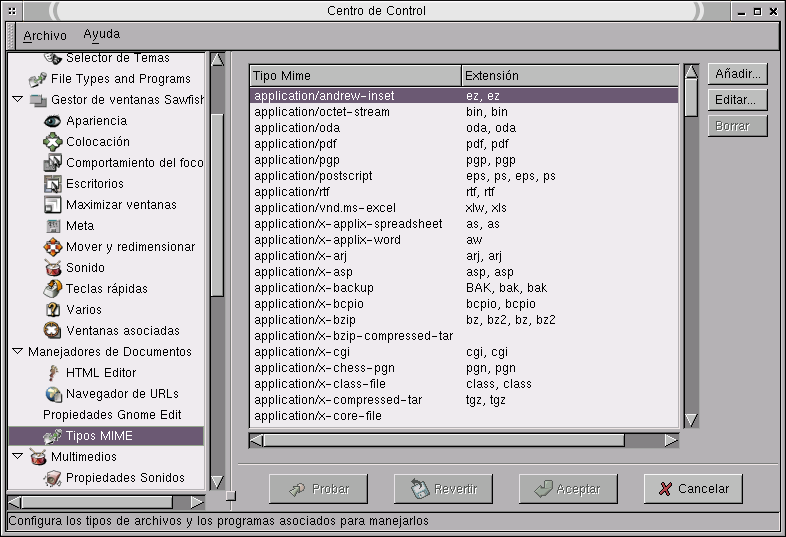786x537 pixels.
Task: Select the HTML Editor icon
Action: click(53, 373)
